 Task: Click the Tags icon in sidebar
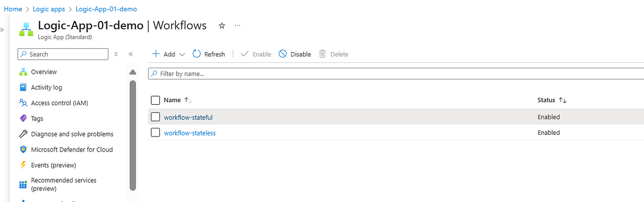(x=23, y=119)
